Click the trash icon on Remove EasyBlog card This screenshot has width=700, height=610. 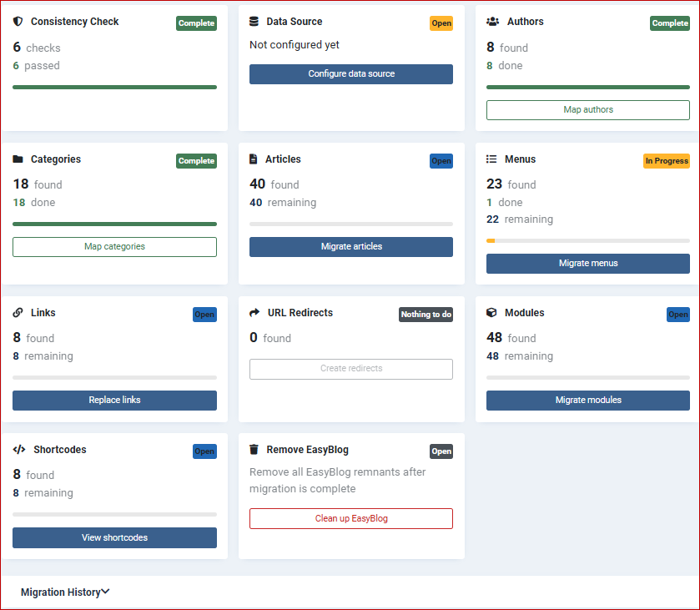tap(255, 450)
